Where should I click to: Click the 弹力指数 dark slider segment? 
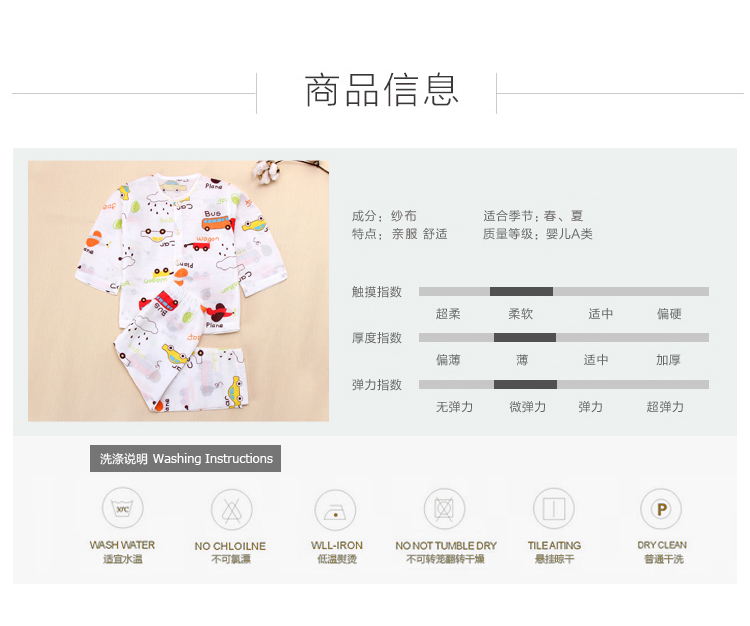525,384
